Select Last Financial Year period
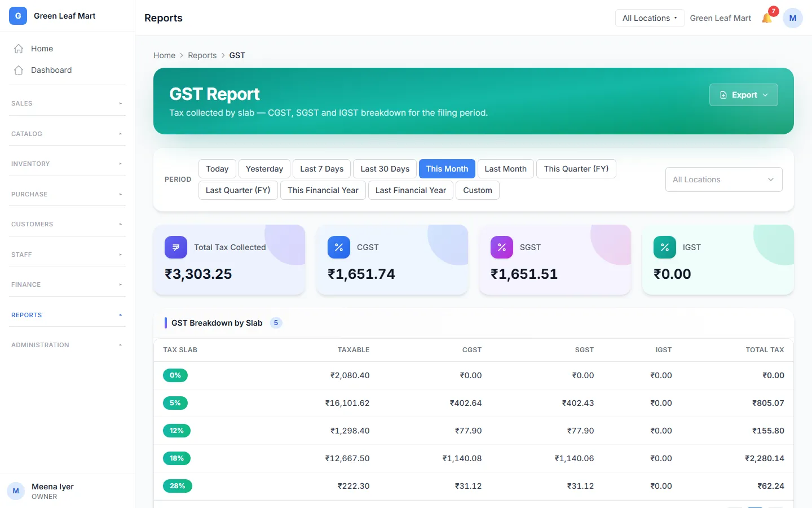The height and width of the screenshot is (508, 812). tap(411, 190)
